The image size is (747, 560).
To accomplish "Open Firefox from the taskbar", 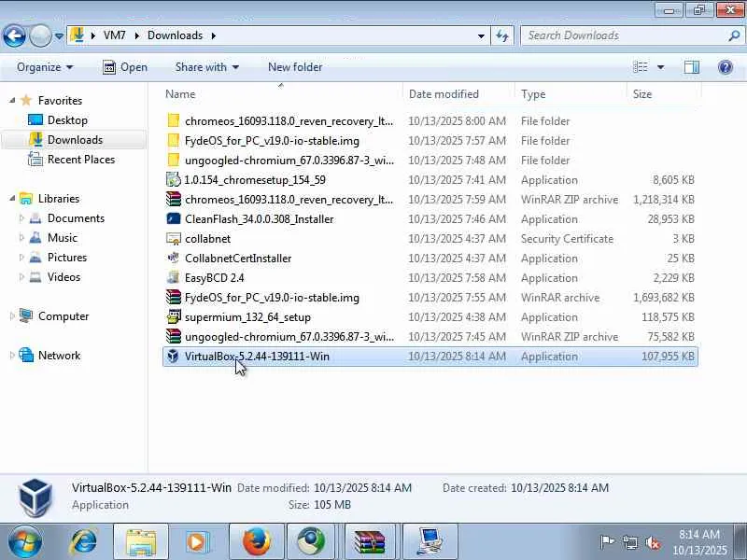I will pyautogui.click(x=257, y=542).
